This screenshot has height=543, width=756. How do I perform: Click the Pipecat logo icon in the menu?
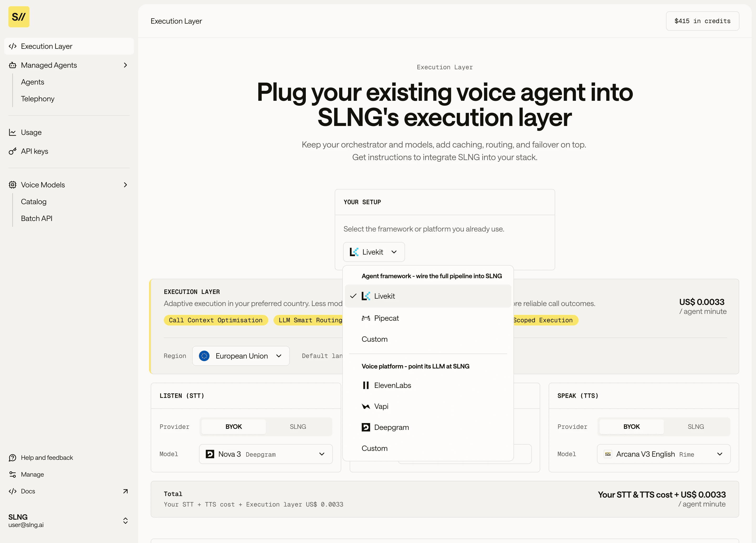(x=366, y=318)
